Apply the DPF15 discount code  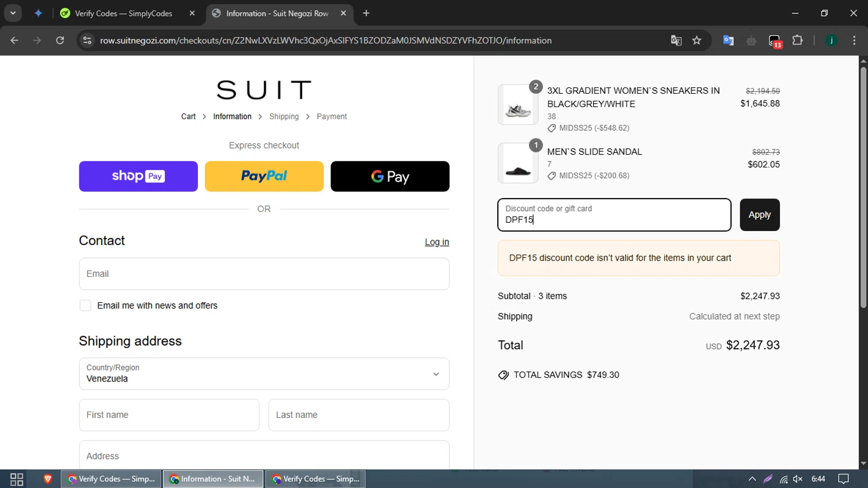[x=760, y=215]
